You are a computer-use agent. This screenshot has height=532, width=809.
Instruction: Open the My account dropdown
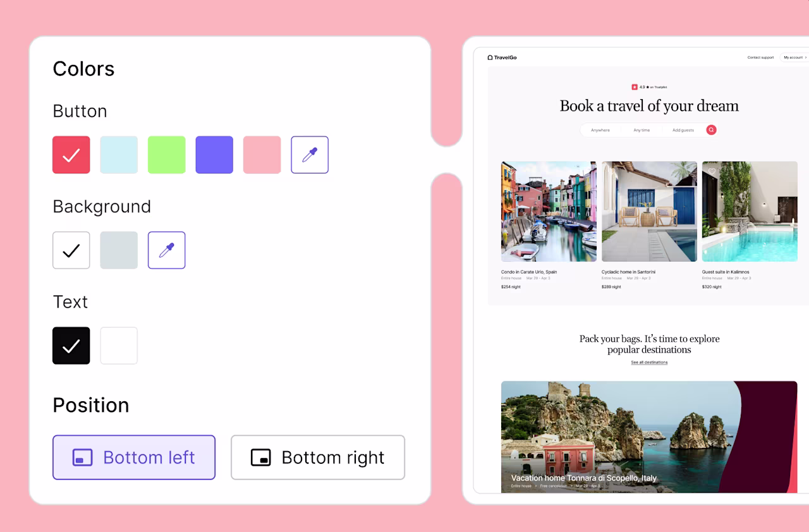point(794,57)
